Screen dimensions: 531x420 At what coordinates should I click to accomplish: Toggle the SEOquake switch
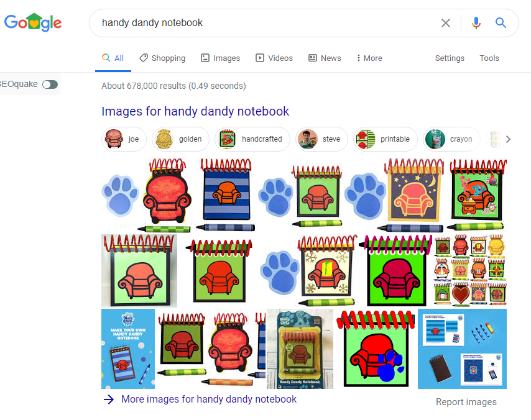pyautogui.click(x=50, y=84)
